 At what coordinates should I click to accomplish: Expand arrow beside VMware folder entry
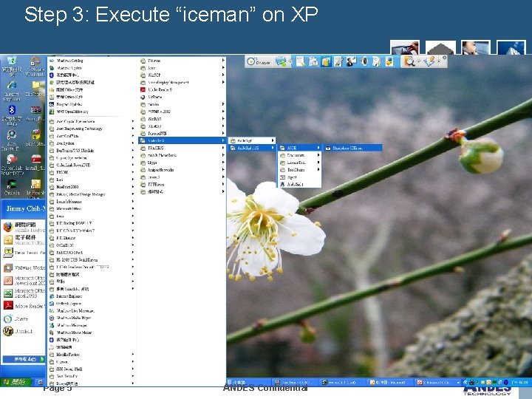click(x=223, y=61)
